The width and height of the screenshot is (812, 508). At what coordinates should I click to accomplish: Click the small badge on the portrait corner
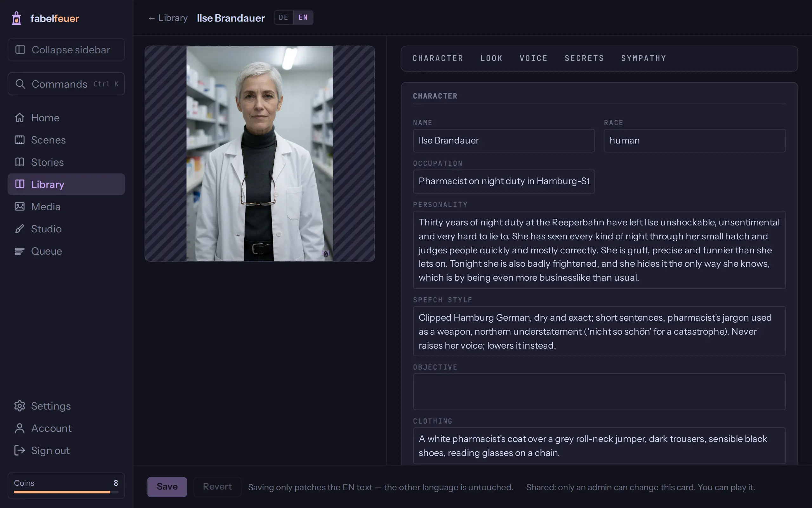pos(325,254)
